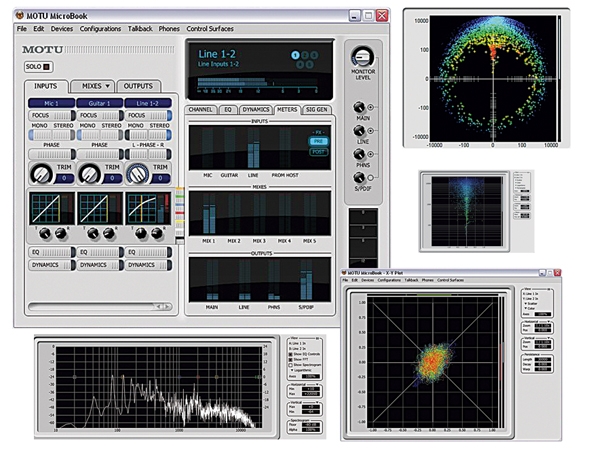
Task: Open the File menu
Action: (x=21, y=29)
